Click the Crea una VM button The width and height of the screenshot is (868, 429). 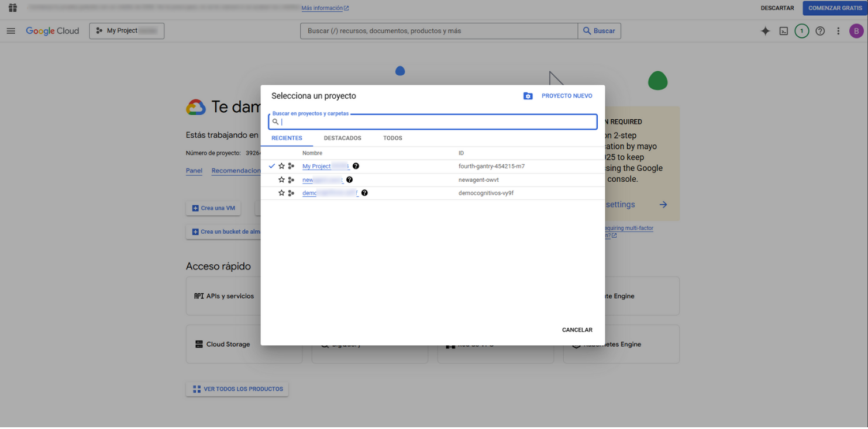(213, 208)
